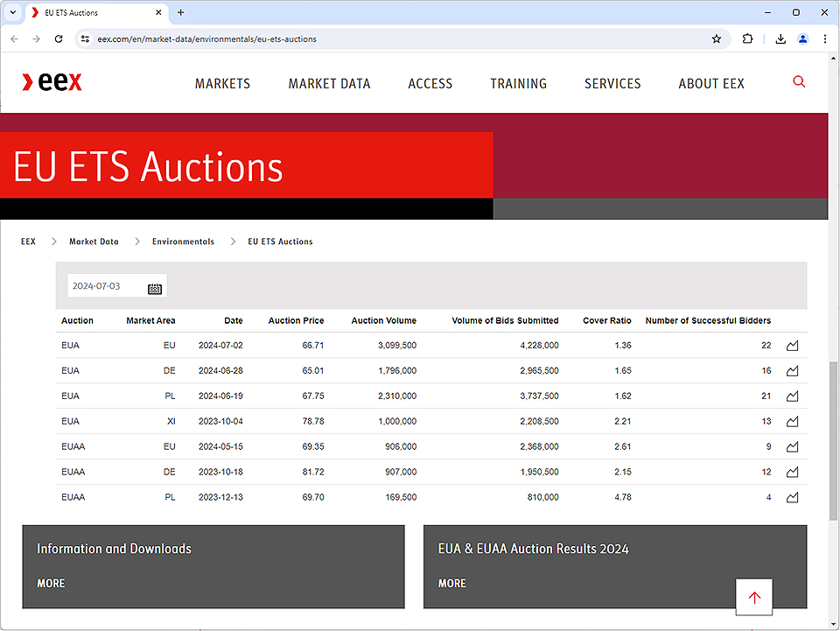The image size is (840, 631).
Task: Open the browser extensions puzzle icon
Action: click(x=747, y=39)
